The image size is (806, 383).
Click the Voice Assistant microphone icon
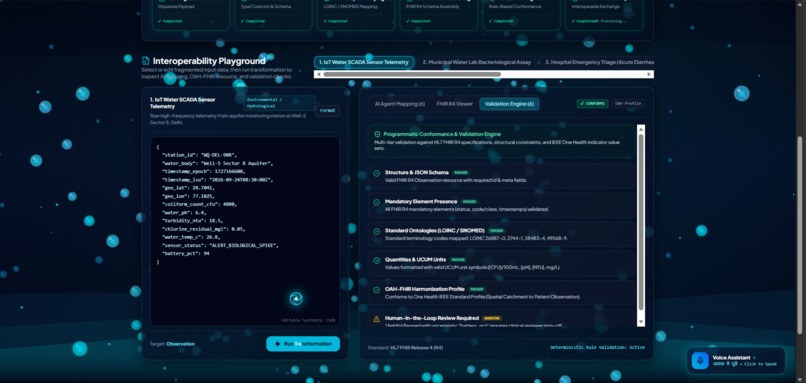(x=700, y=360)
